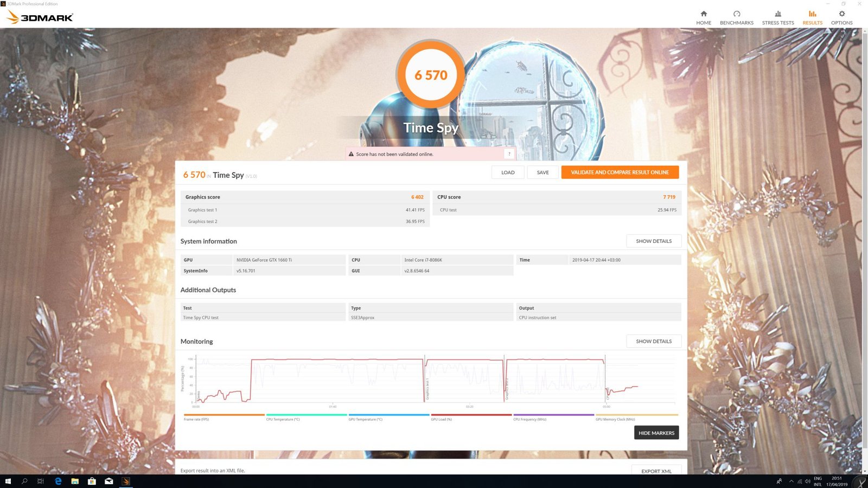Image resolution: width=868 pixels, height=488 pixels.
Task: Open the Home tab house icon
Action: (704, 14)
